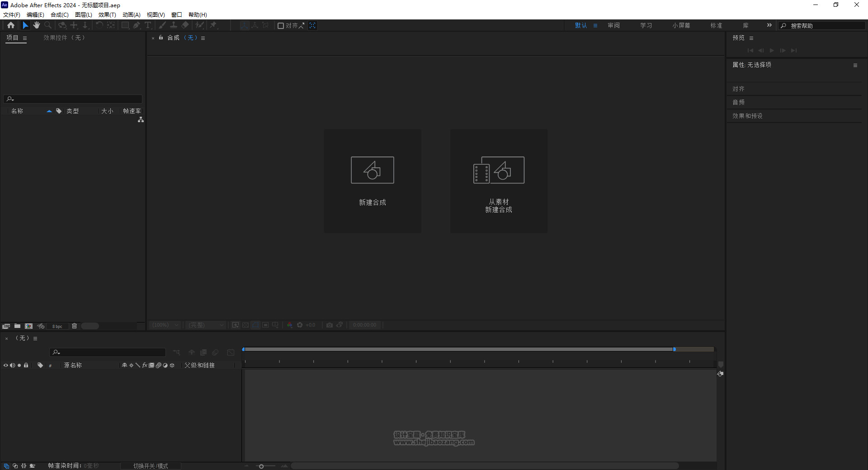
Task: Toggle fast previews button in viewer
Action: [x=236, y=325]
